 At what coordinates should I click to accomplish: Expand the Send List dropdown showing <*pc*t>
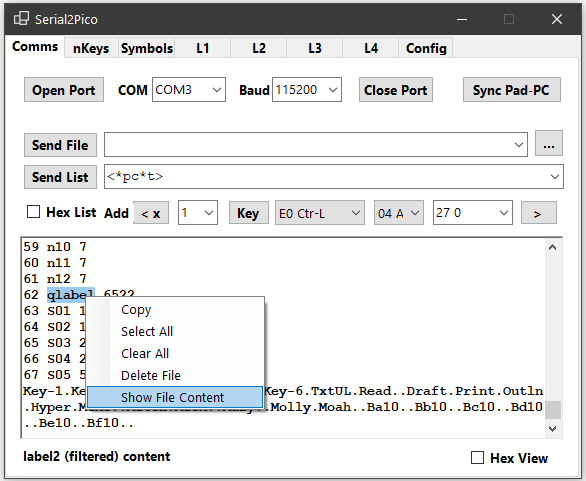point(555,176)
